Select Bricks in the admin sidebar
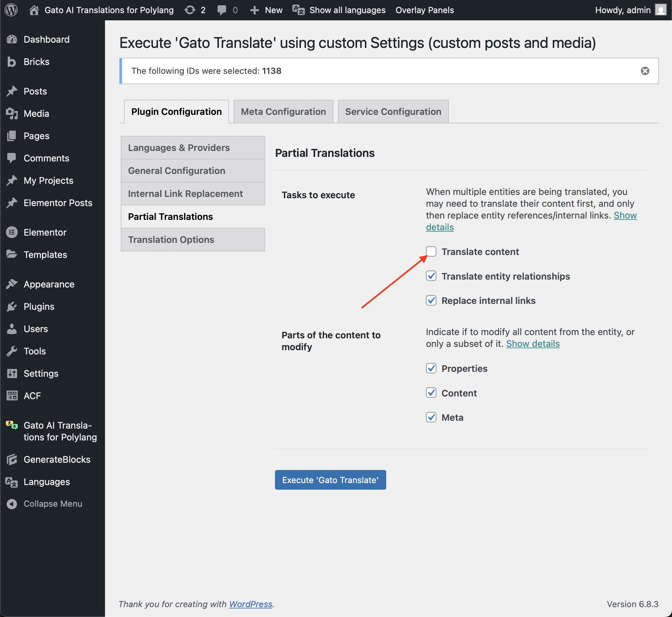 36,61
